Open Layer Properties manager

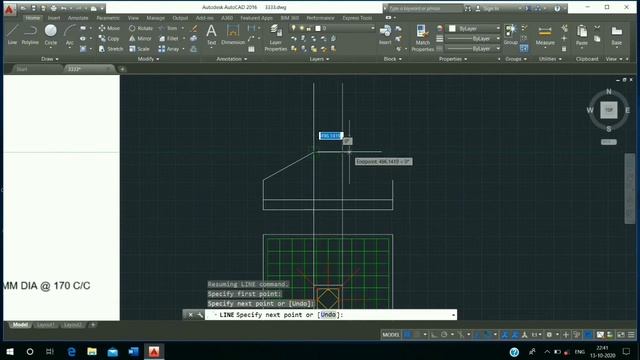pyautogui.click(x=276, y=38)
